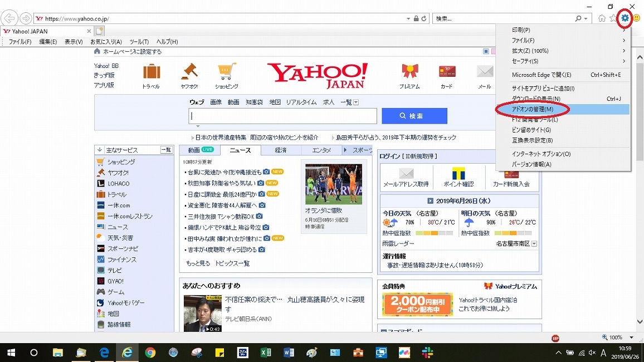Open the プレミアム ribbon icon
Viewport: 644px width, 362px height.
click(x=409, y=71)
